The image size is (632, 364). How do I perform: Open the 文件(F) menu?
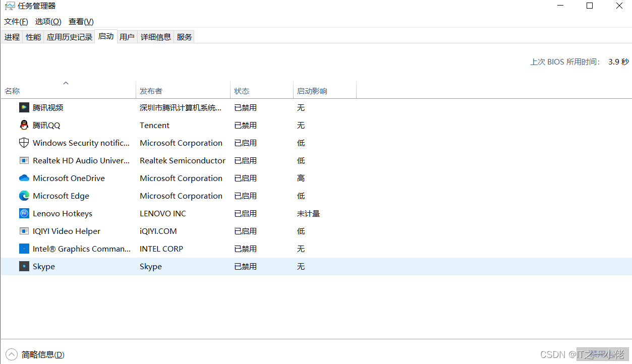(x=16, y=22)
